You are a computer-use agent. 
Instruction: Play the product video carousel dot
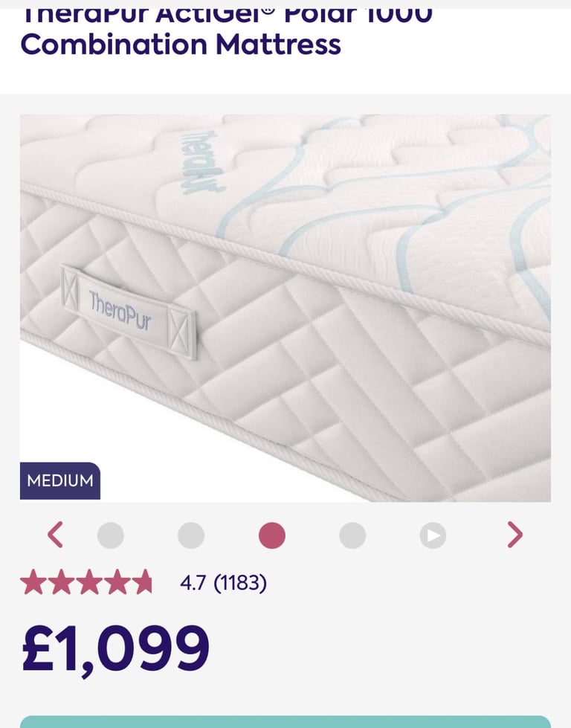(x=433, y=535)
